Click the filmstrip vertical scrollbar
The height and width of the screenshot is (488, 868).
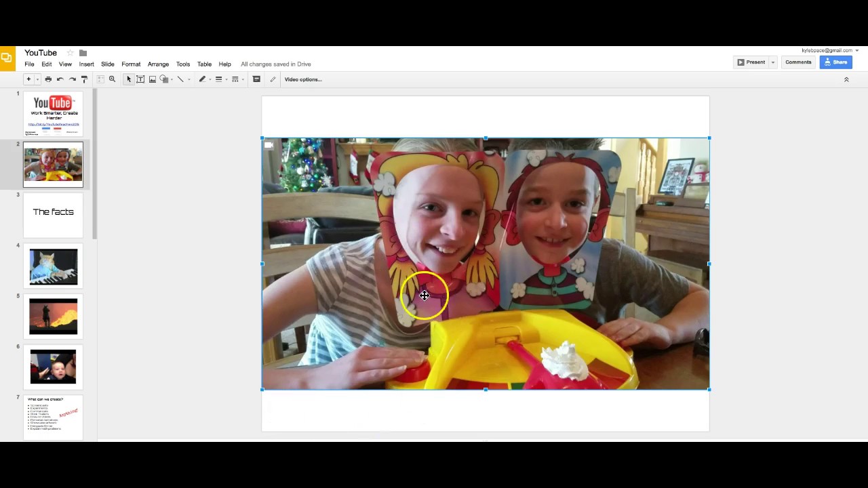[x=95, y=164]
